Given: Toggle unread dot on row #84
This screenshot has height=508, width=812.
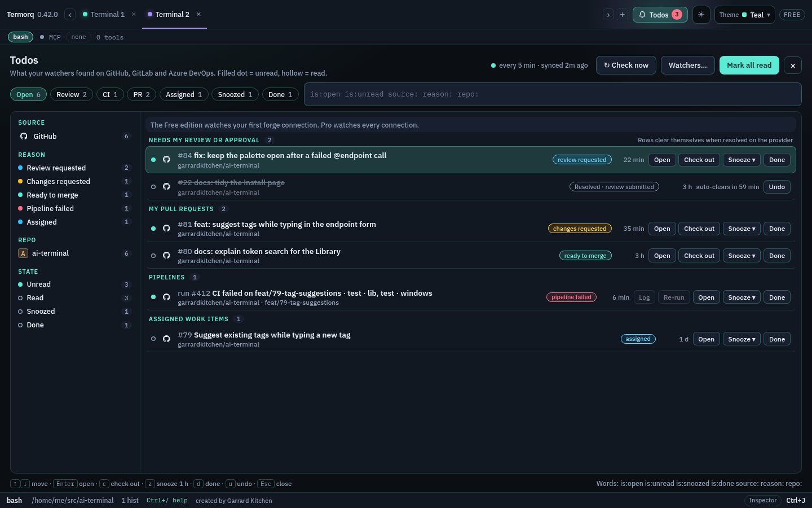Looking at the screenshot, I should tap(153, 160).
